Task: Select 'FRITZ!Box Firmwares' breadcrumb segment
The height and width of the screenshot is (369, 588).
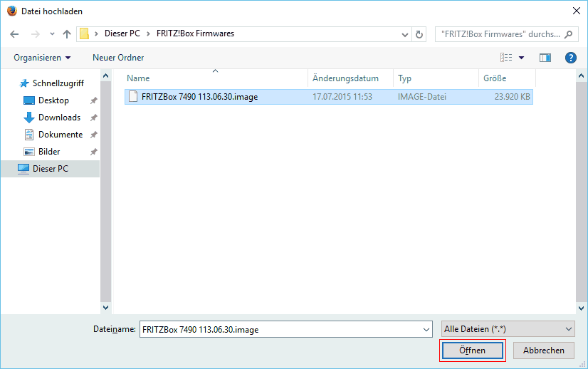Action: point(195,33)
